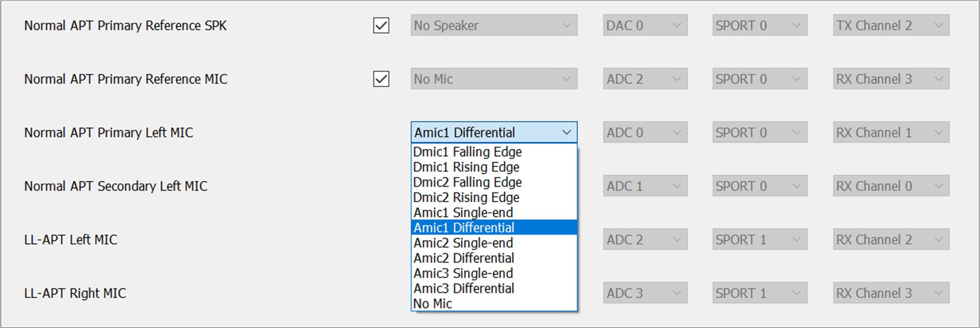The height and width of the screenshot is (328, 980).
Task: Open the DAC 0 dropdown
Action: (645, 26)
